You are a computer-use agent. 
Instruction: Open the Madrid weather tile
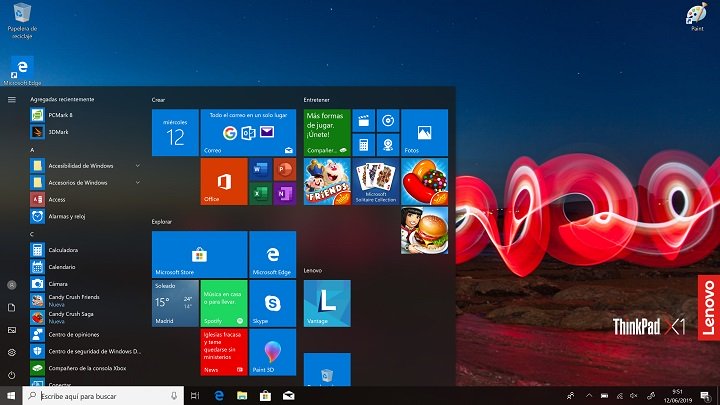click(x=175, y=303)
